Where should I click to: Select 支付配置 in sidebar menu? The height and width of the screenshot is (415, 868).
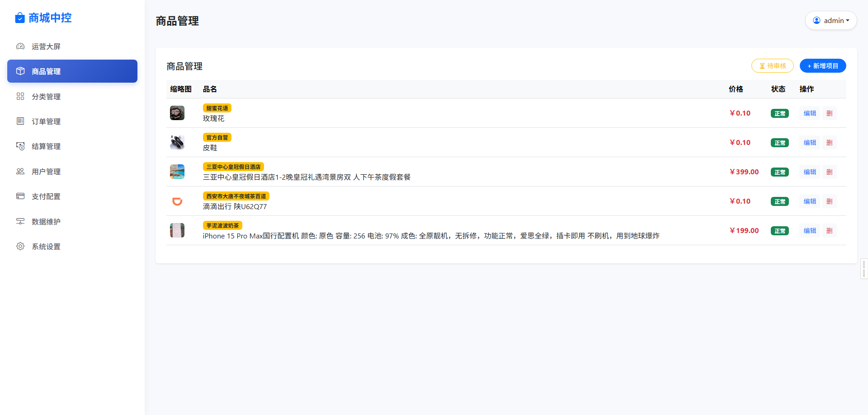(72, 196)
